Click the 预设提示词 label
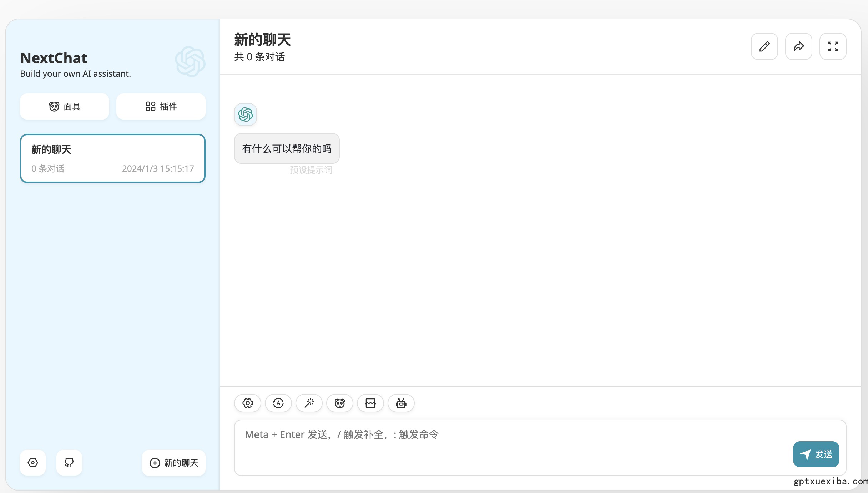Screen dimensions: 868x493 tap(311, 170)
